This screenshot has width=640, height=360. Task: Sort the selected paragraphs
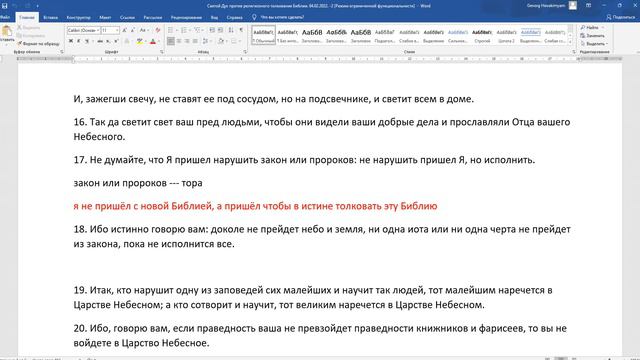[x=231, y=30]
